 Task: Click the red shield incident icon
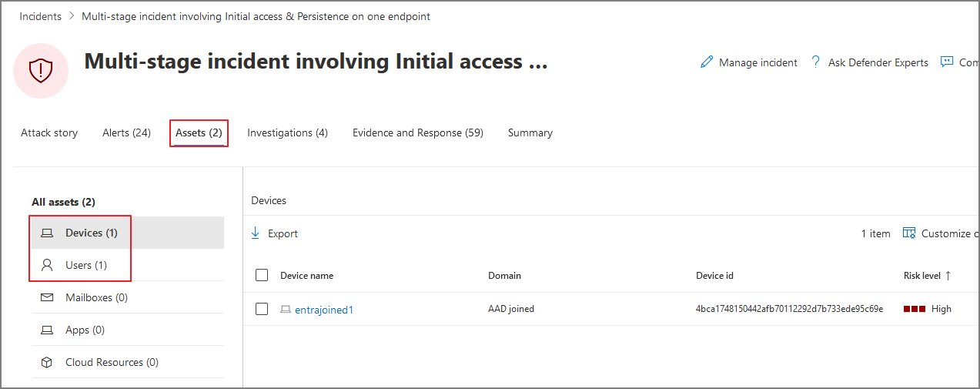pos(41,71)
